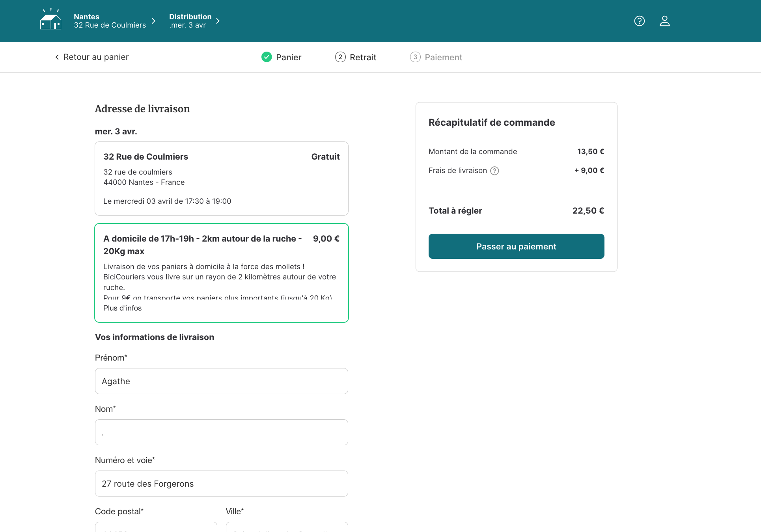This screenshot has height=532, width=761.
Task: Click the mer. 3 avr. date label
Action: pyautogui.click(x=116, y=132)
